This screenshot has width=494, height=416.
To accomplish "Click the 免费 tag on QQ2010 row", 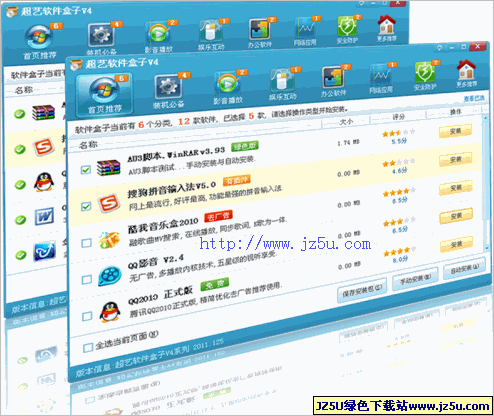I will coord(215,285).
